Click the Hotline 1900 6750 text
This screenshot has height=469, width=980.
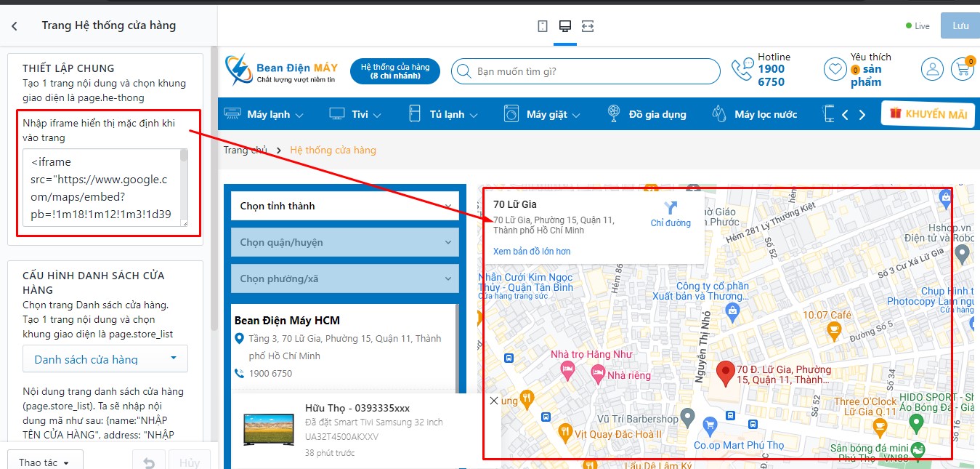774,69
